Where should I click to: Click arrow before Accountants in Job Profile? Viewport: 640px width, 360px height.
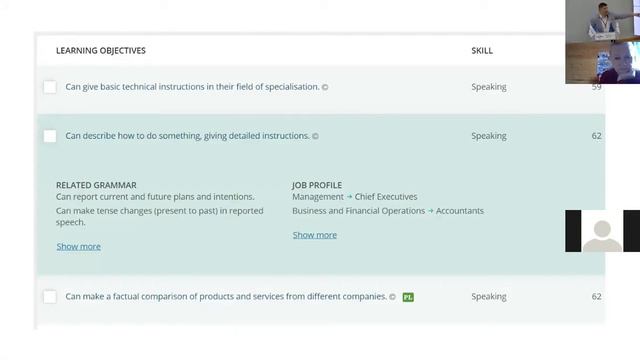[430, 211]
